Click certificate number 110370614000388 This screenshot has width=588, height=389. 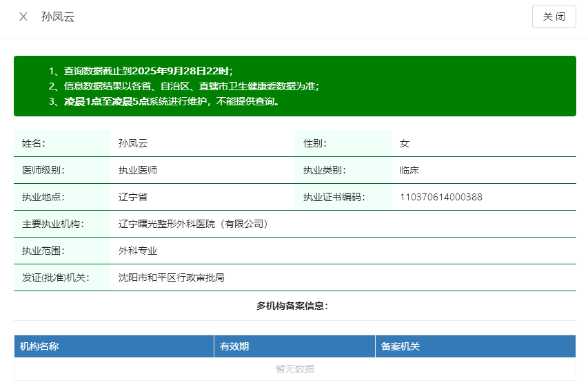[x=441, y=197]
